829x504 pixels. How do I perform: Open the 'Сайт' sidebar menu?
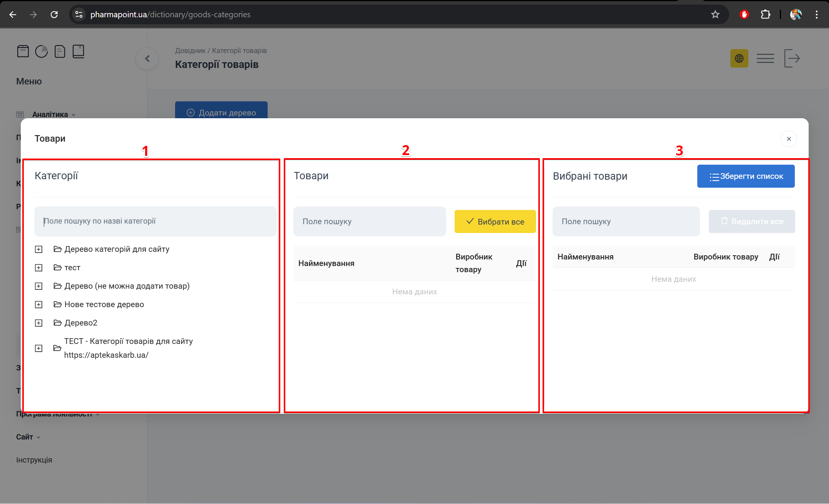point(25,437)
